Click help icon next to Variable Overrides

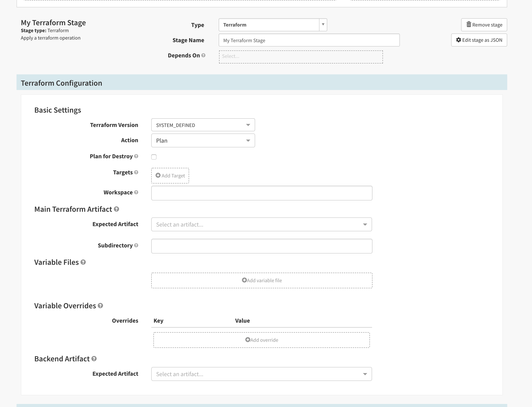100,306
